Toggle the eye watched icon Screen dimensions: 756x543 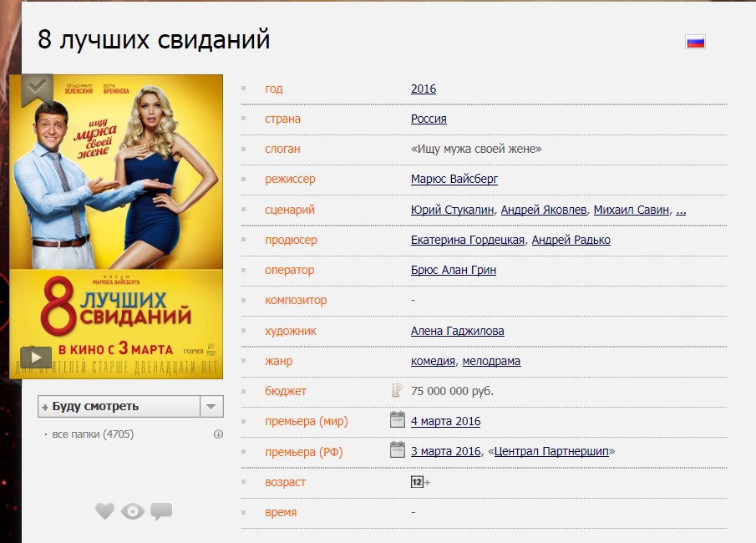[x=133, y=511]
